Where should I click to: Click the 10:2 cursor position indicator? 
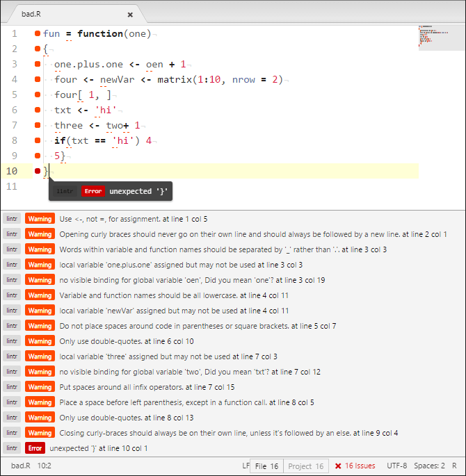coord(44,466)
